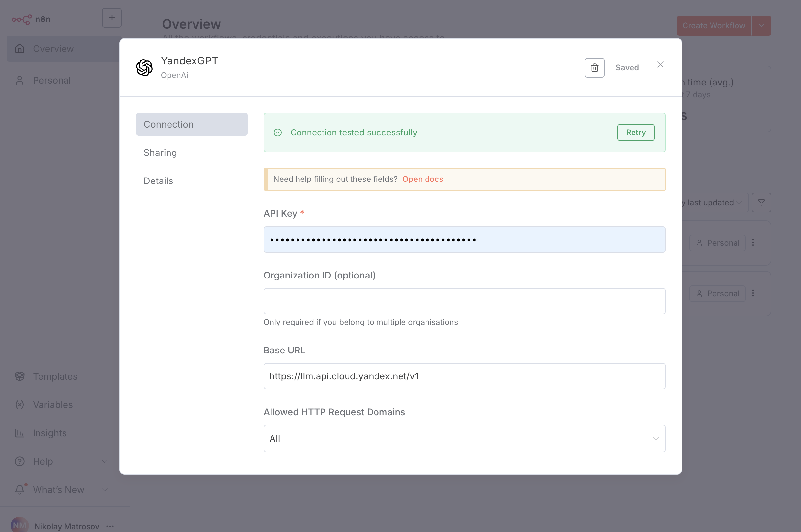
Task: Click the filter funnel icon
Action: click(761, 203)
